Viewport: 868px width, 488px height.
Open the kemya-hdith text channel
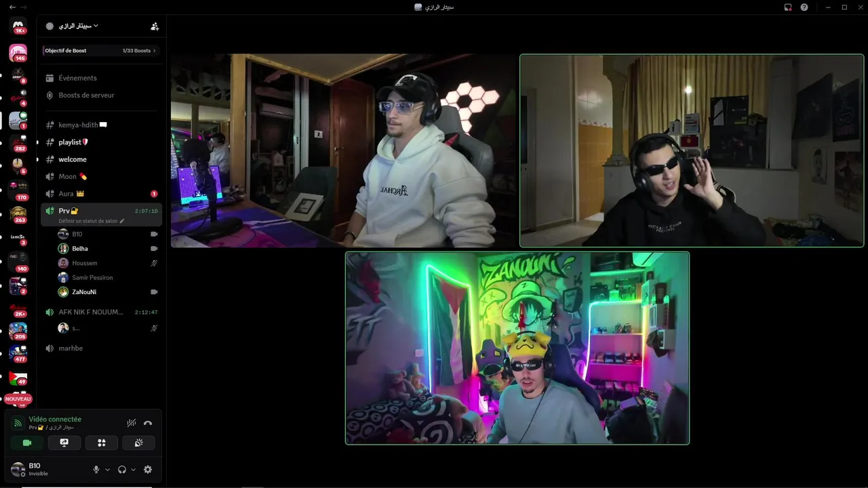(x=102, y=125)
